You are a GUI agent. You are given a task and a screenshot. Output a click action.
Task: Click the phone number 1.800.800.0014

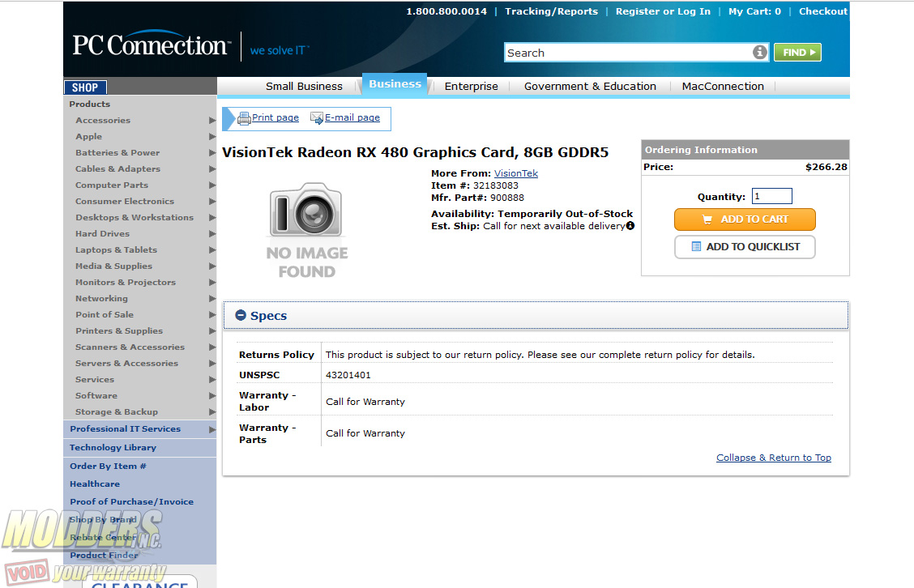(x=446, y=11)
